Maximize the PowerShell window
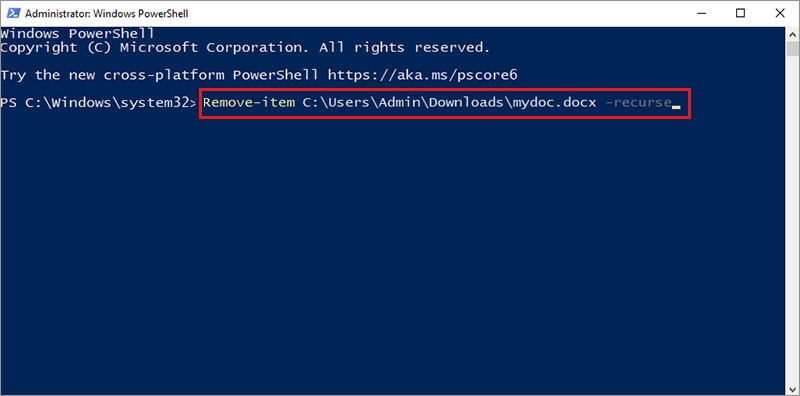Screen dimensions: 800x396 pos(740,13)
